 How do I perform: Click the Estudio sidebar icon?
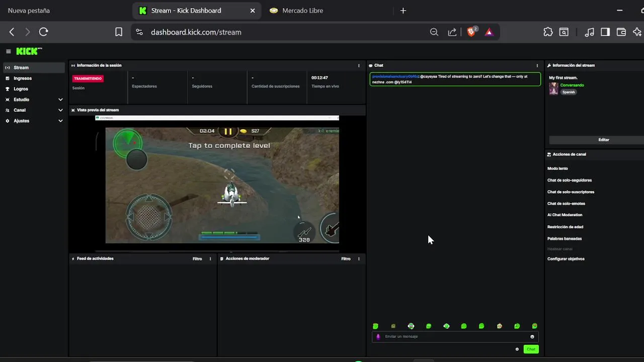pos(8,100)
